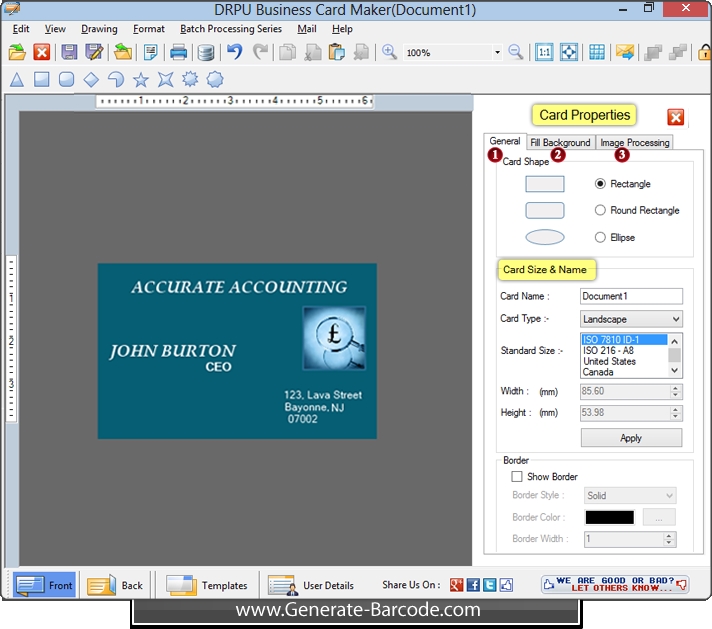Click the redo arrow icon
This screenshot has height=629, width=712.
pos(260,52)
